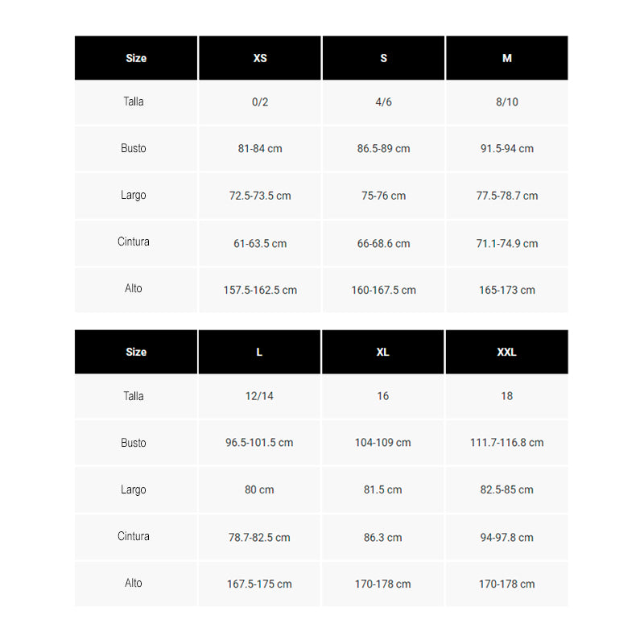Select the 94-97.8 cm Cintura cell

tap(507, 538)
